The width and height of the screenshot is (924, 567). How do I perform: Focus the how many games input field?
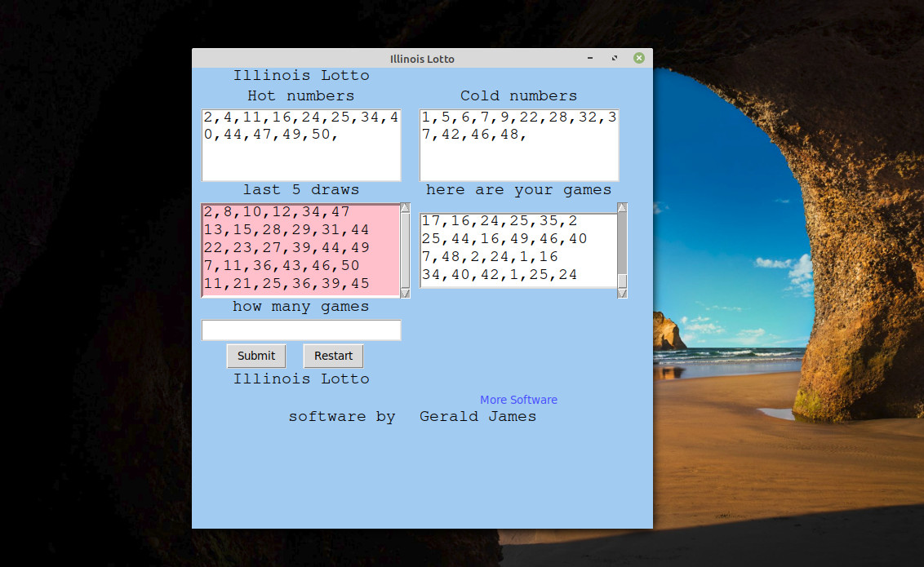click(x=301, y=330)
